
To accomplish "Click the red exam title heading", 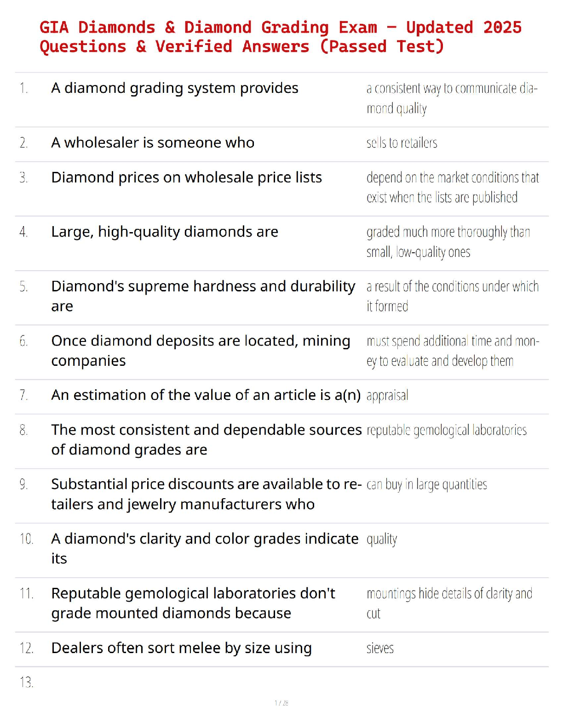I will 281,37.
